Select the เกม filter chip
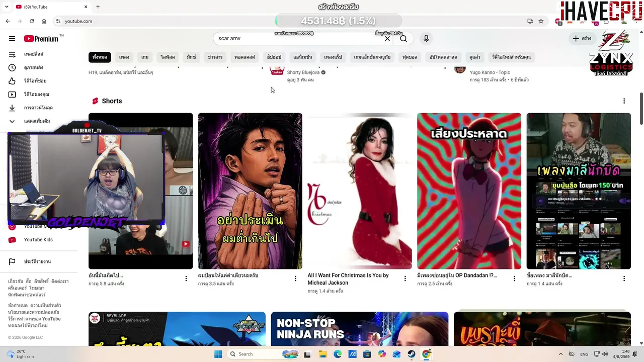The width and height of the screenshot is (644, 362). point(145,57)
